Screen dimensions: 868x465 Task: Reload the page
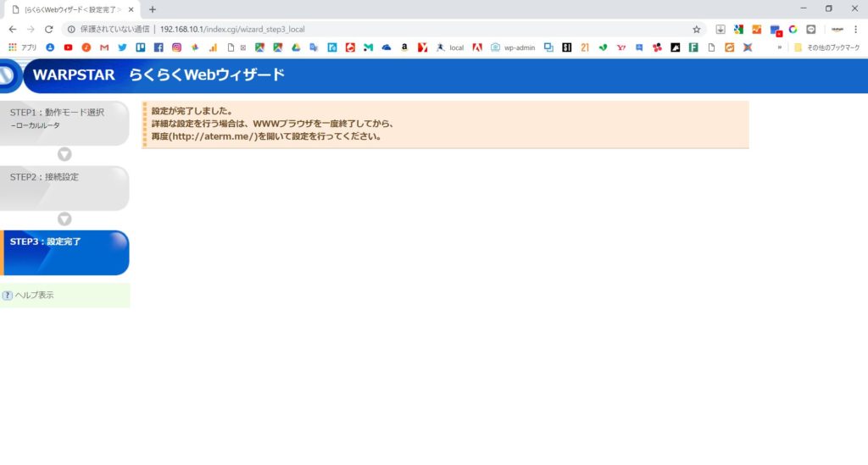[x=48, y=29]
